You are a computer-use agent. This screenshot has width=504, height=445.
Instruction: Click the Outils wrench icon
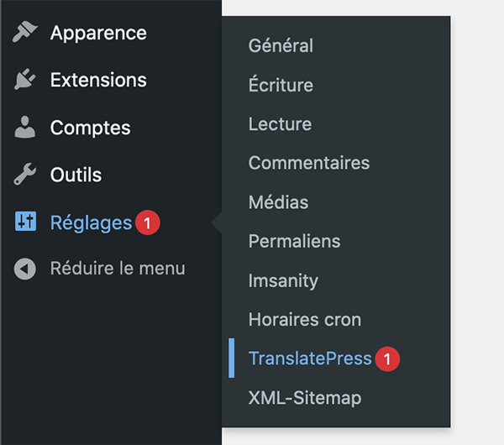coord(25,175)
